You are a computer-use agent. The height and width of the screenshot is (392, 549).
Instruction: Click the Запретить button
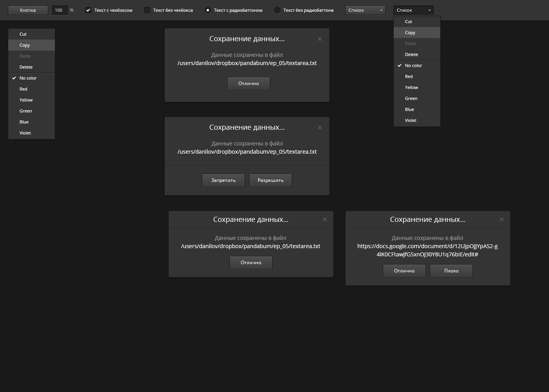[x=224, y=180]
